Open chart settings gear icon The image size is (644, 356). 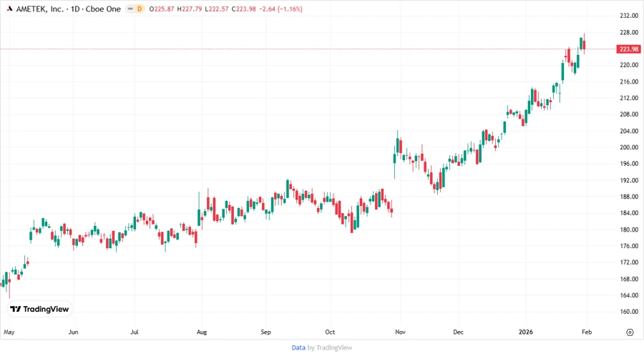point(630,332)
